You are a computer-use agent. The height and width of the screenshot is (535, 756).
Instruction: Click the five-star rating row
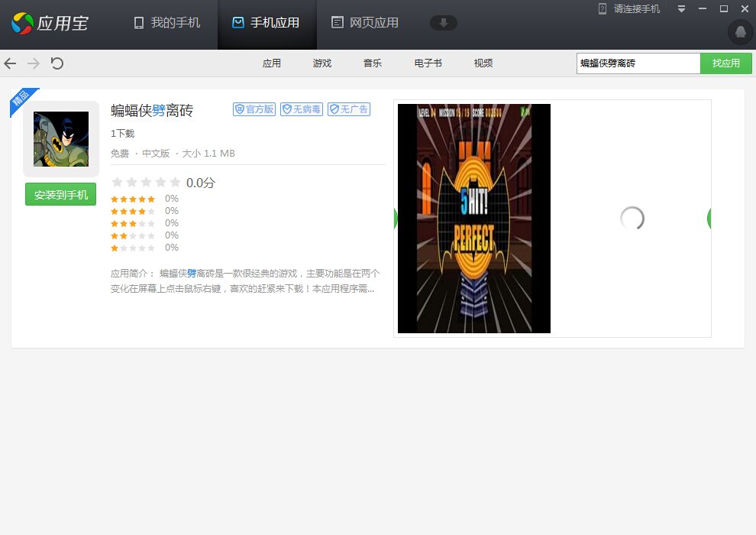144,199
